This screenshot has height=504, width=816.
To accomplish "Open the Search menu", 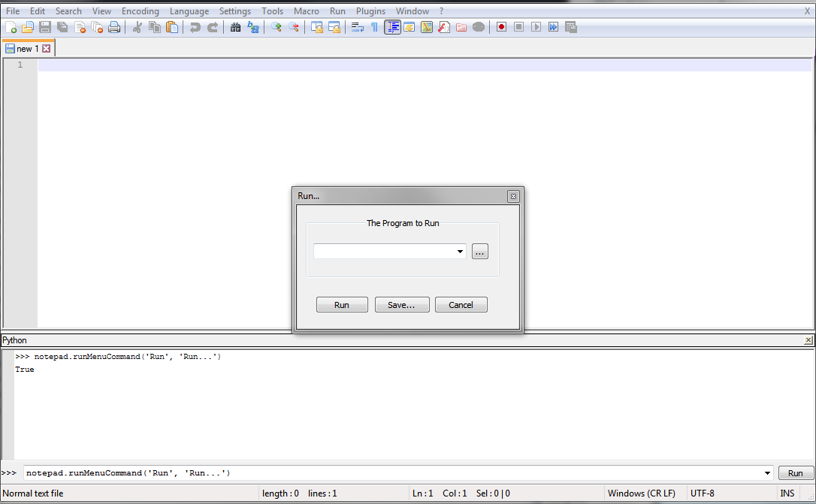I will pos(68,11).
